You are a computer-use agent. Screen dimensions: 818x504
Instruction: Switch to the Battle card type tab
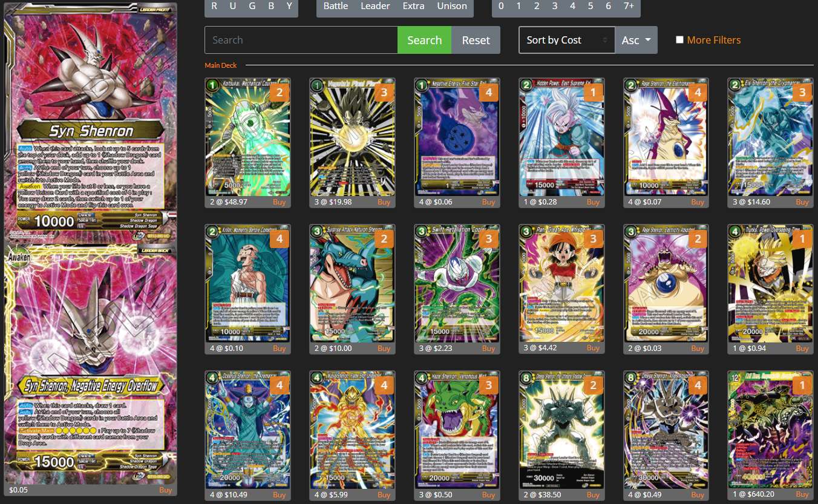335,5
